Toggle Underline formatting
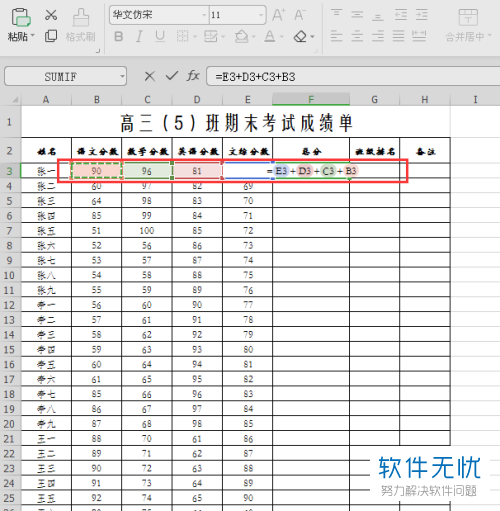The height and width of the screenshot is (511, 500). click(x=160, y=36)
